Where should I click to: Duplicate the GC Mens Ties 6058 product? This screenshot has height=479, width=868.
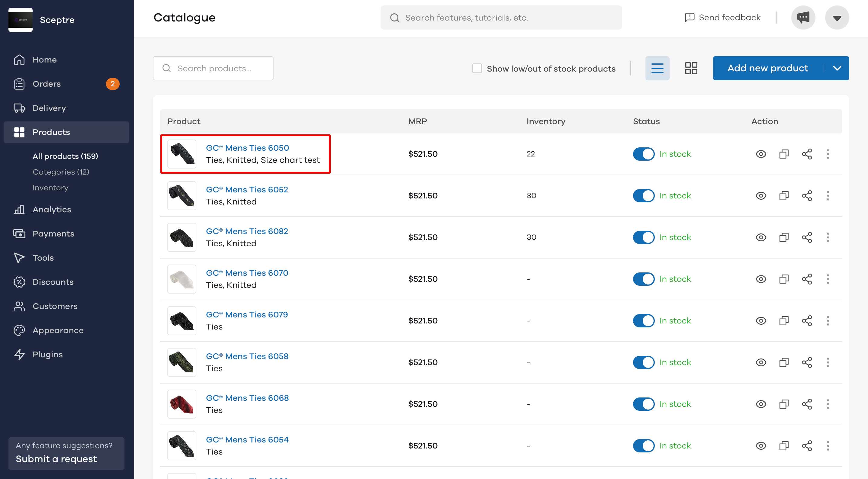(784, 362)
